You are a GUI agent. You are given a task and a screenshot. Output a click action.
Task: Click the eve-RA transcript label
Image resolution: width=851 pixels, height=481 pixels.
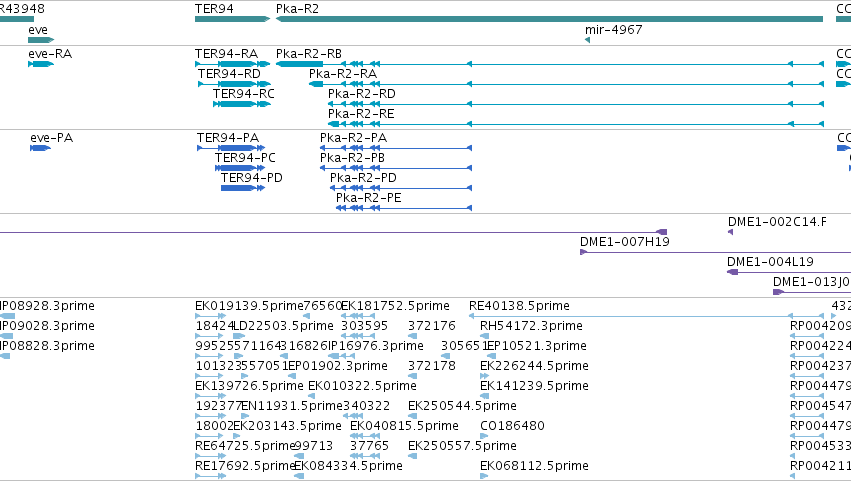pos(50,54)
